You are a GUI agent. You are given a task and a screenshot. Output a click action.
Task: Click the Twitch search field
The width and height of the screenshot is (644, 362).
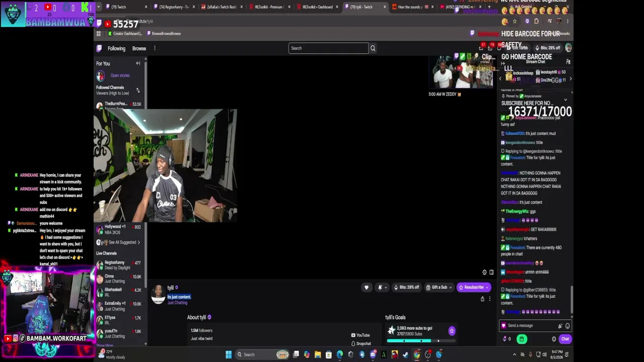click(329, 48)
